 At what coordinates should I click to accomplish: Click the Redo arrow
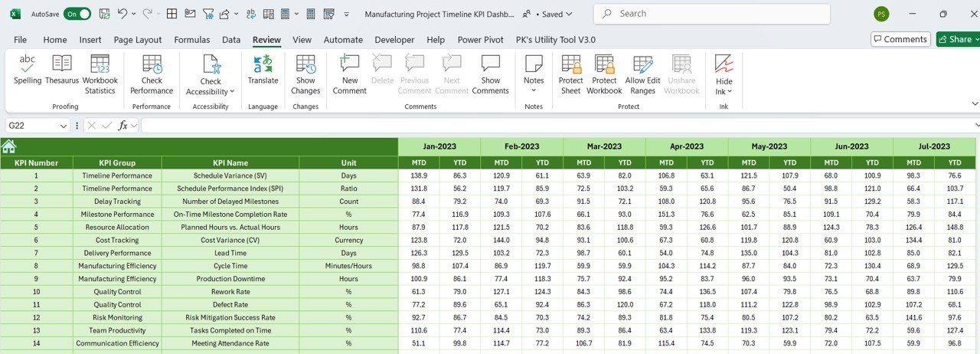pos(147,14)
